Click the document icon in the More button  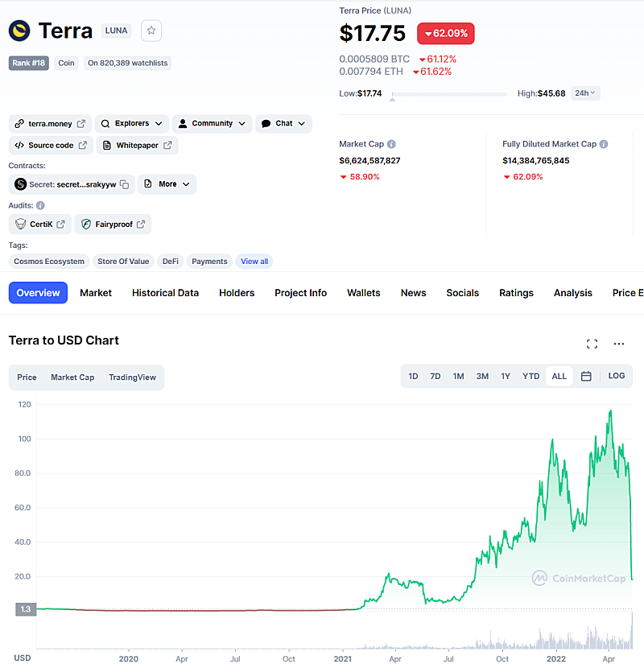coord(148,184)
